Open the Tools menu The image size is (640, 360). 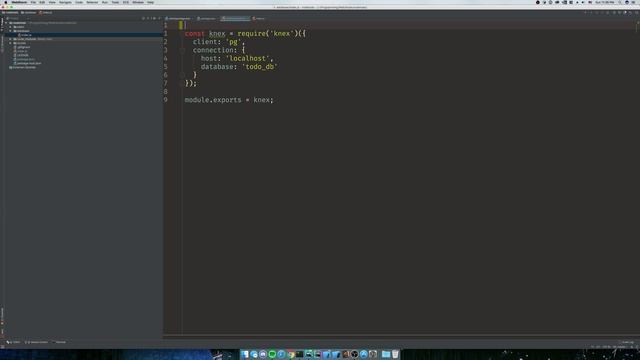point(115,2)
